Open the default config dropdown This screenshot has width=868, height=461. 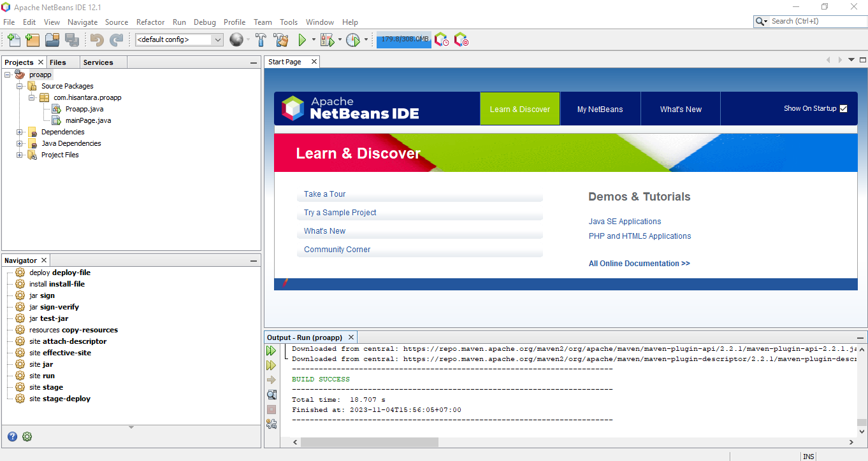(x=217, y=40)
